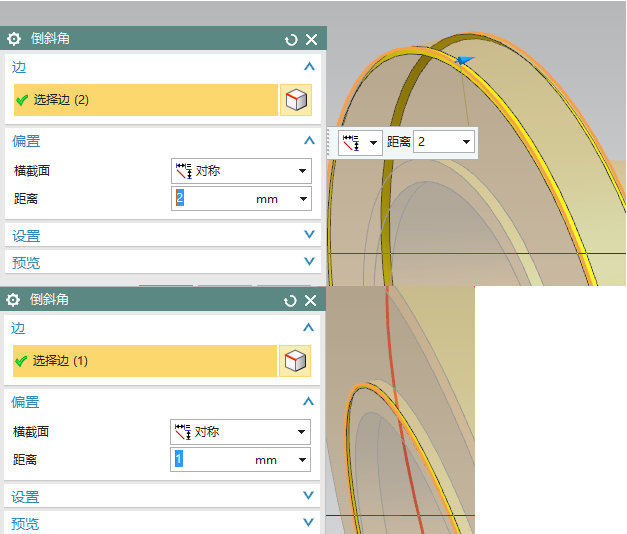Open the gear settings of the upper 倒斜角 dialog

coord(14,39)
